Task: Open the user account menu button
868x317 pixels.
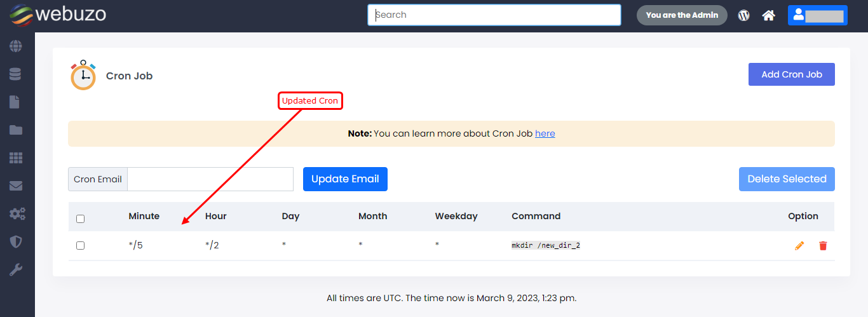Action: (817, 15)
